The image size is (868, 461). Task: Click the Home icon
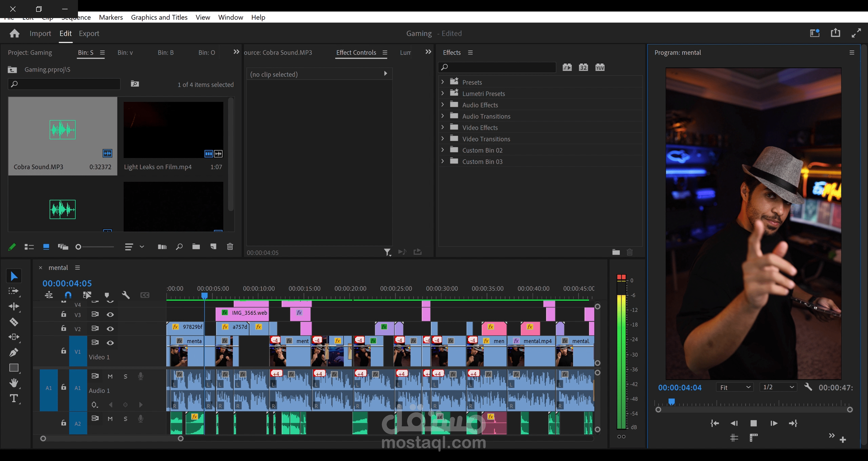(x=14, y=33)
